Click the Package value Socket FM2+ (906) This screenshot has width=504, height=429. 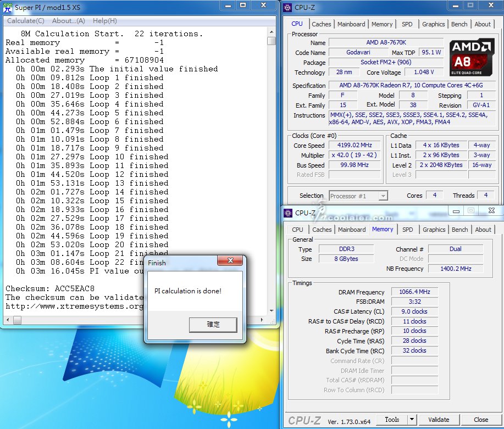point(386,62)
